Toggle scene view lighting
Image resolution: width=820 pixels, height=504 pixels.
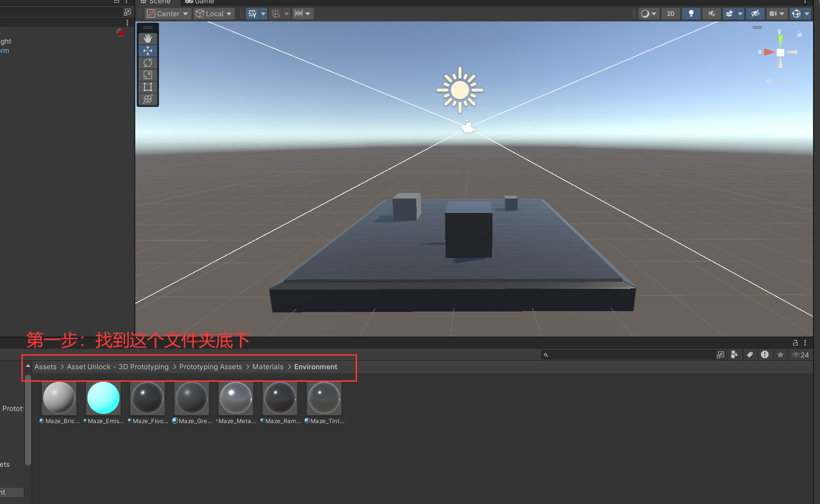[x=691, y=13]
